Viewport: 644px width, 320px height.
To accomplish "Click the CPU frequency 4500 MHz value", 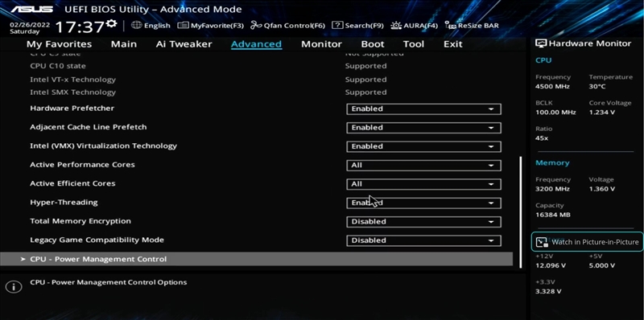I will tap(552, 87).
